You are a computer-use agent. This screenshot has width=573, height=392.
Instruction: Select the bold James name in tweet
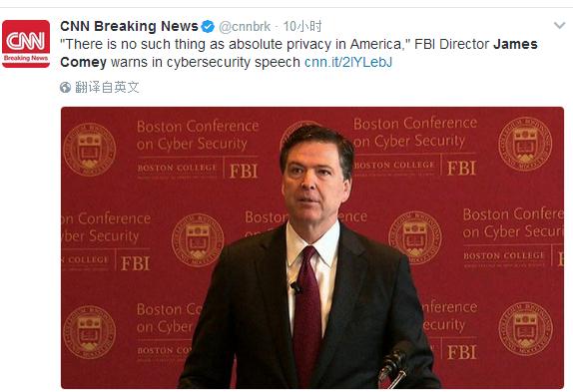[515, 44]
